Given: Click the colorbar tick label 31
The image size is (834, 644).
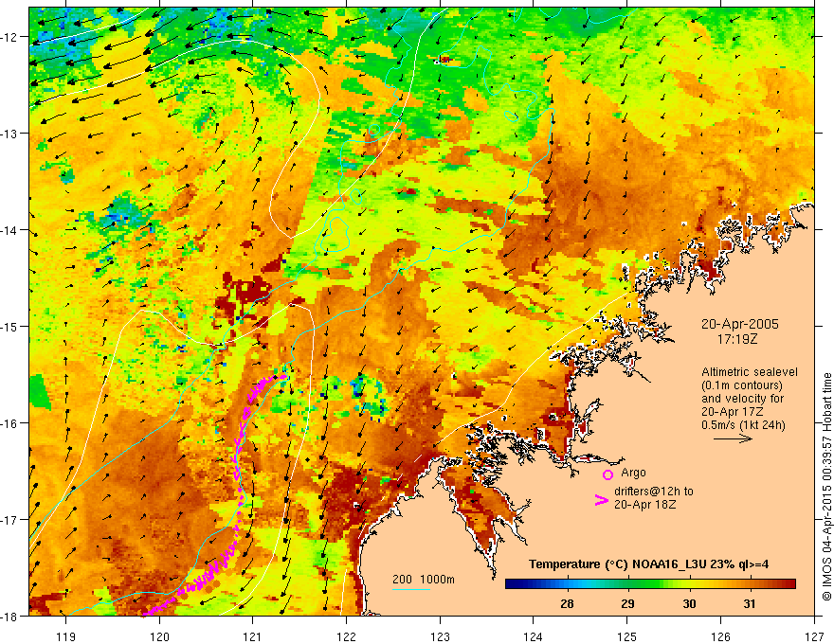Looking at the screenshot, I should click(x=750, y=604).
